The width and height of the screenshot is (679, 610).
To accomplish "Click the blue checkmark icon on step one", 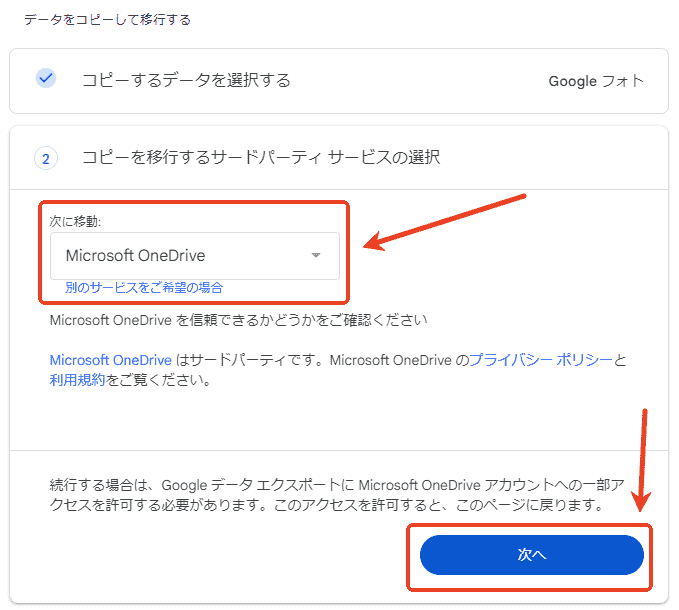I will click(45, 79).
